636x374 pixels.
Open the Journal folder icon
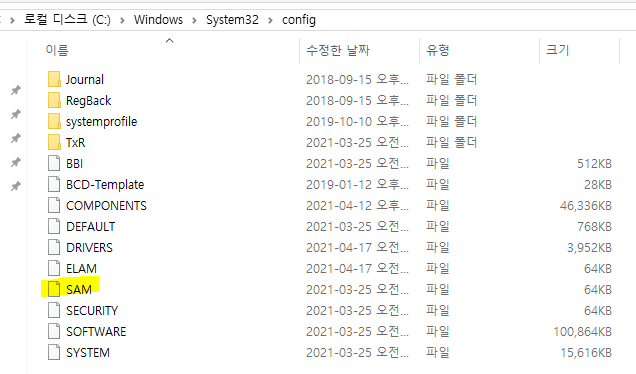click(x=54, y=79)
